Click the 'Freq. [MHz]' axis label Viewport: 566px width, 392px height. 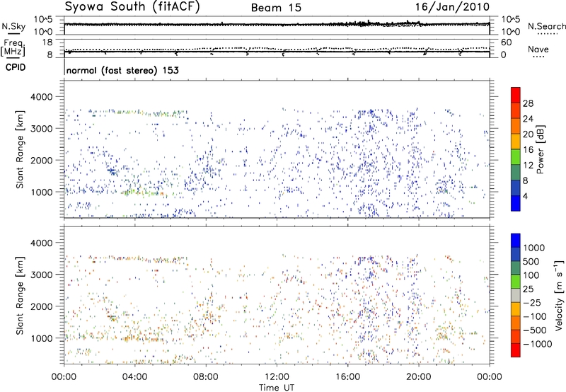coord(13,48)
